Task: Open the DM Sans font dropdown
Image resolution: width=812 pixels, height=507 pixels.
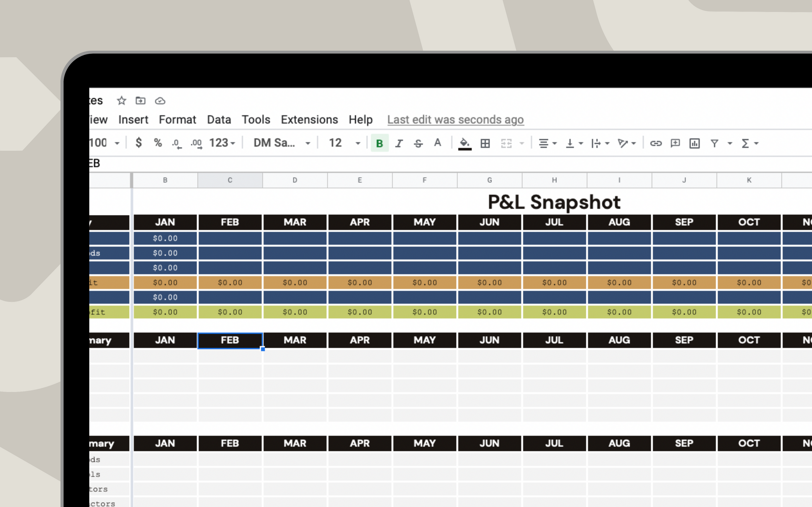Action: click(x=281, y=143)
